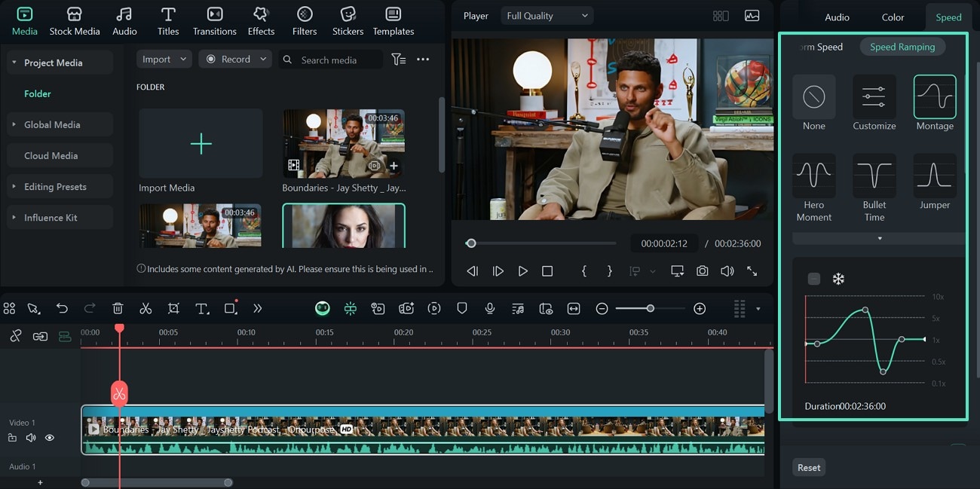Click the Search media input field
The image size is (980, 489).
[x=337, y=60]
